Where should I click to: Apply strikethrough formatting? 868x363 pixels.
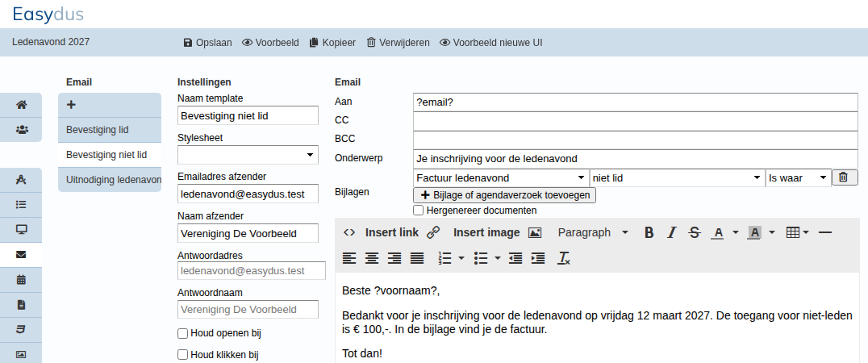(x=695, y=232)
